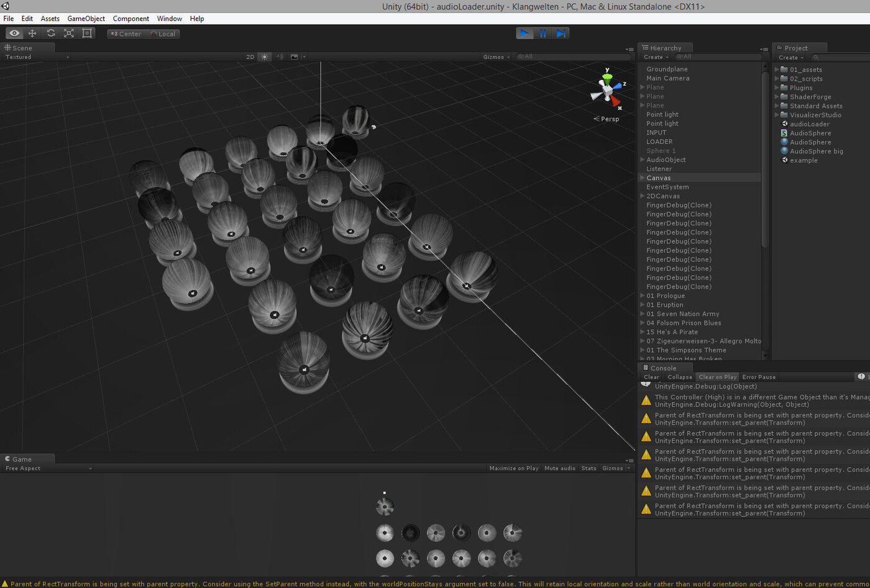The width and height of the screenshot is (870, 588).
Task: Select the Scale tool
Action: (69, 34)
